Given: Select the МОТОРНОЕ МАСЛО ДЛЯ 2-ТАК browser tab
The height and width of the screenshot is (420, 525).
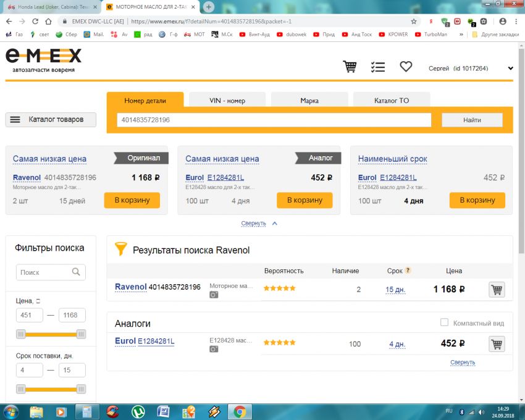Looking at the screenshot, I should coord(151,7).
